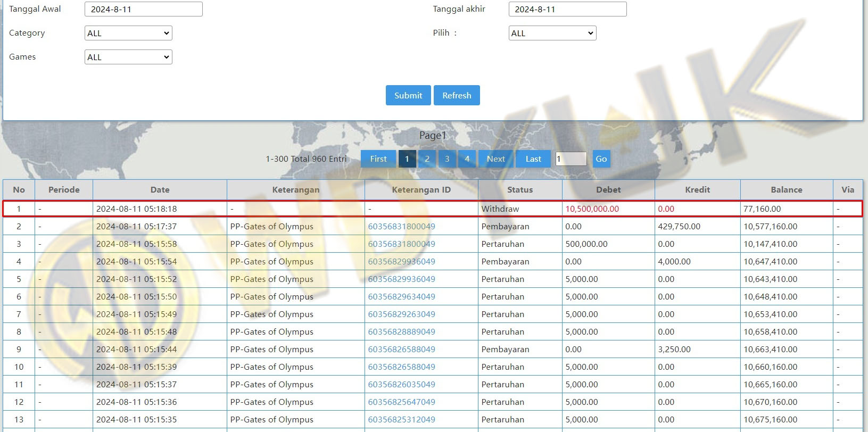Screen dimensions: 868x432
Task: Click kredit value 4,000.00
Action: tap(674, 261)
